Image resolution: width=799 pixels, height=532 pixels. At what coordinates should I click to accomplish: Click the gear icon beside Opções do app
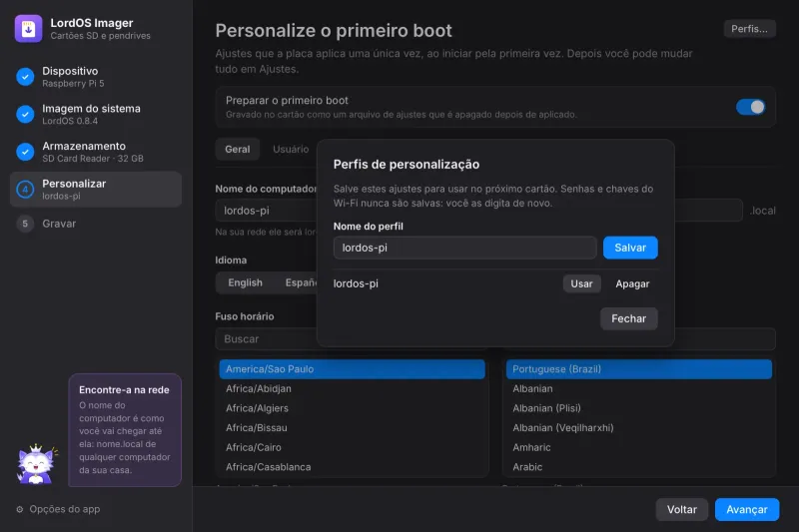20,509
